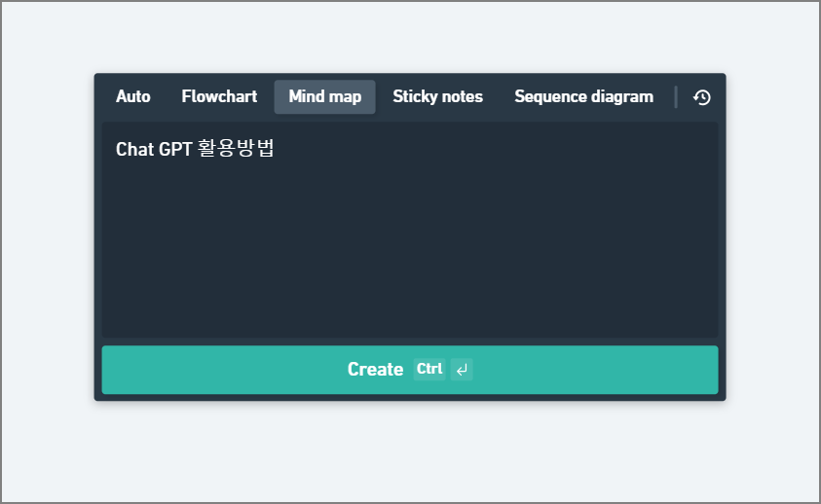Screen dimensions: 821x504
Task: Choose the Mind map tab
Action: click(324, 97)
